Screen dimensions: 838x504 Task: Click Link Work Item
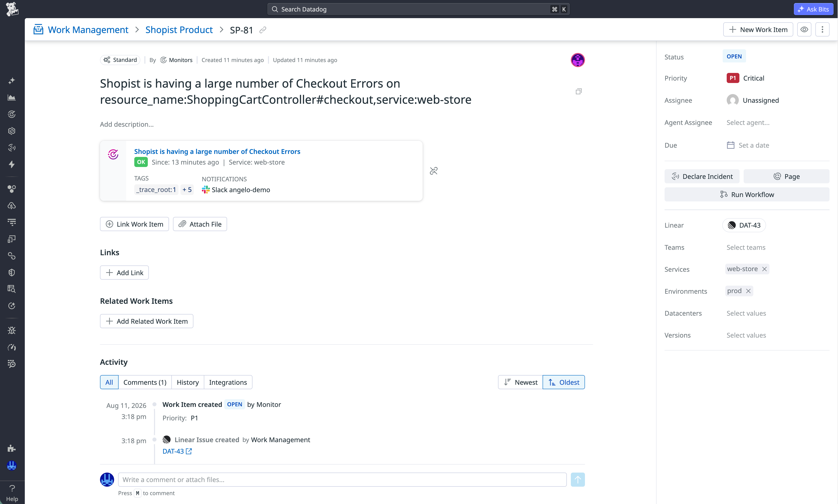(x=134, y=224)
